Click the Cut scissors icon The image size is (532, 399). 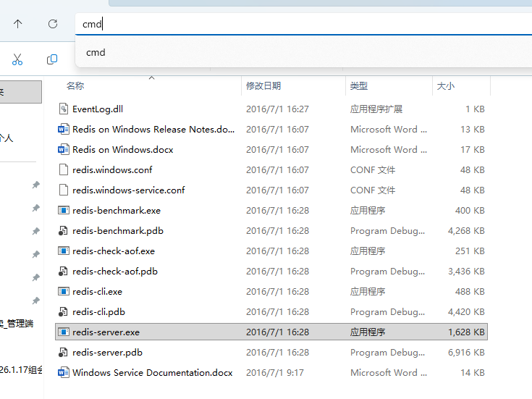[x=17, y=59]
